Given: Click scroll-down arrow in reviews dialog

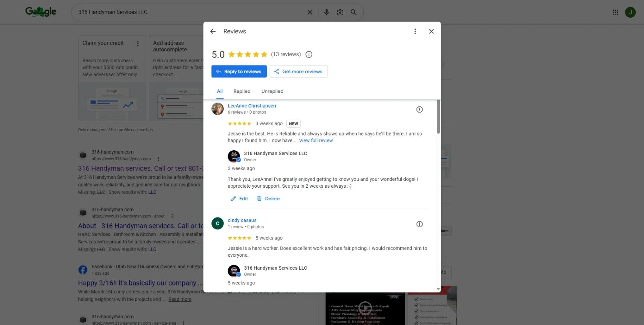Looking at the screenshot, I should click(438, 289).
